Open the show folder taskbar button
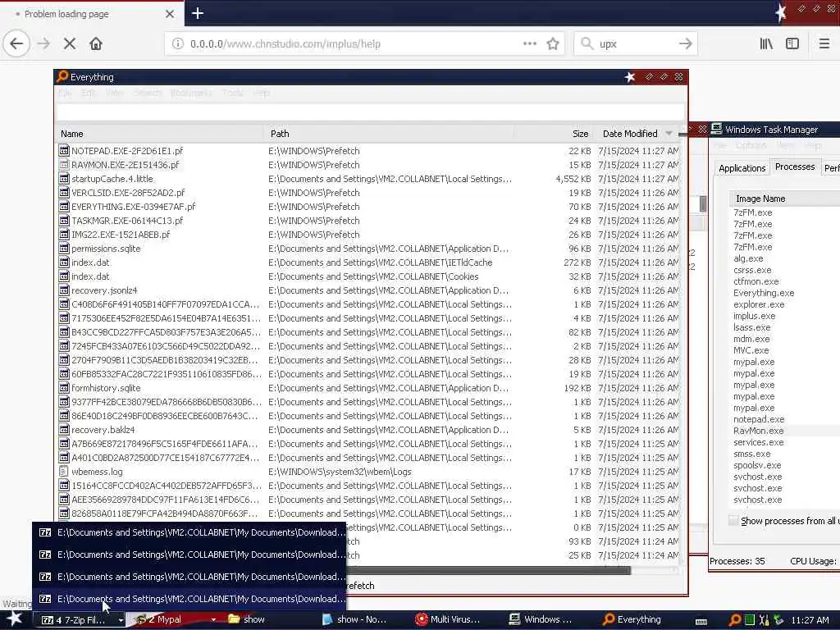This screenshot has width=840, height=630. click(246, 619)
